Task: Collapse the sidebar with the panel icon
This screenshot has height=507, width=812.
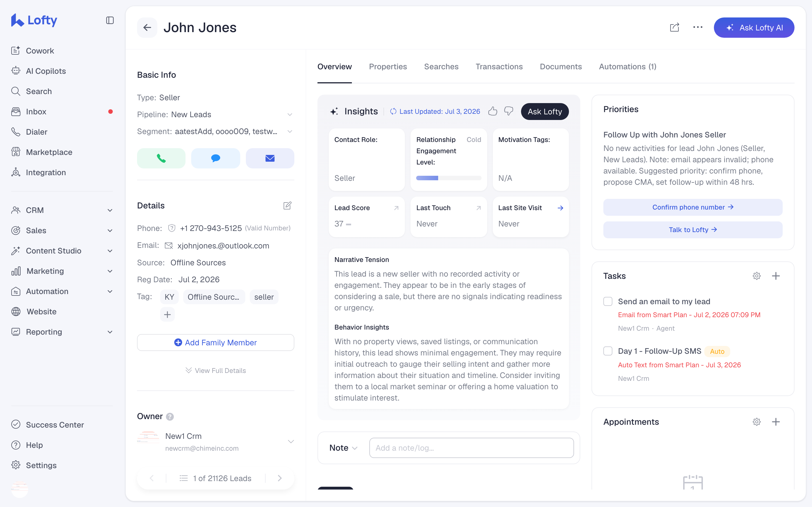Action: tap(110, 21)
